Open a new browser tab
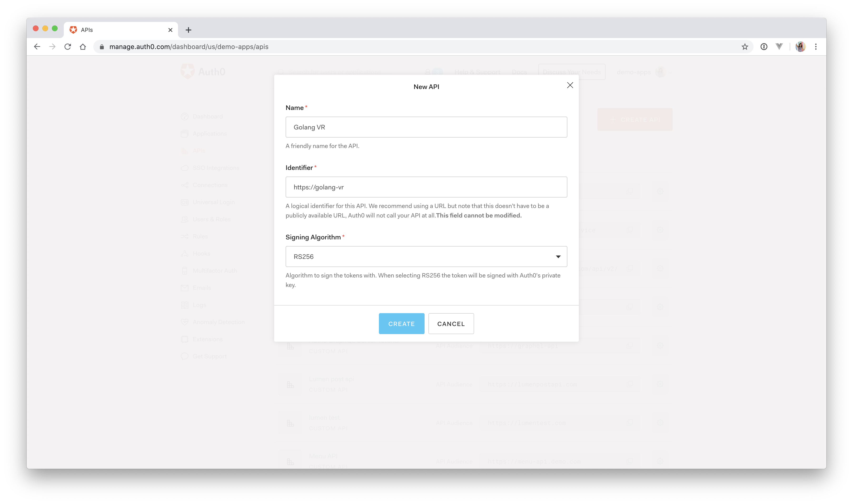 coord(188,30)
